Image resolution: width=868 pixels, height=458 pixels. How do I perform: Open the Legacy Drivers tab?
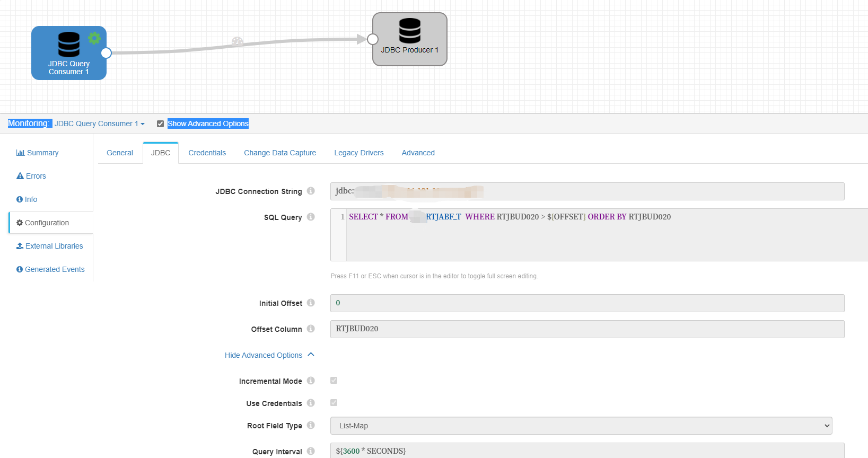[x=359, y=153]
